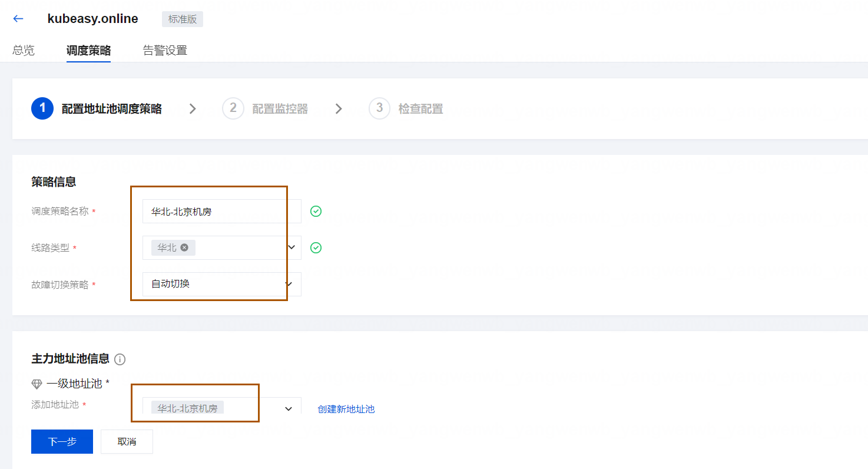868x469 pixels.
Task: Click the 取消 button
Action: click(x=127, y=441)
